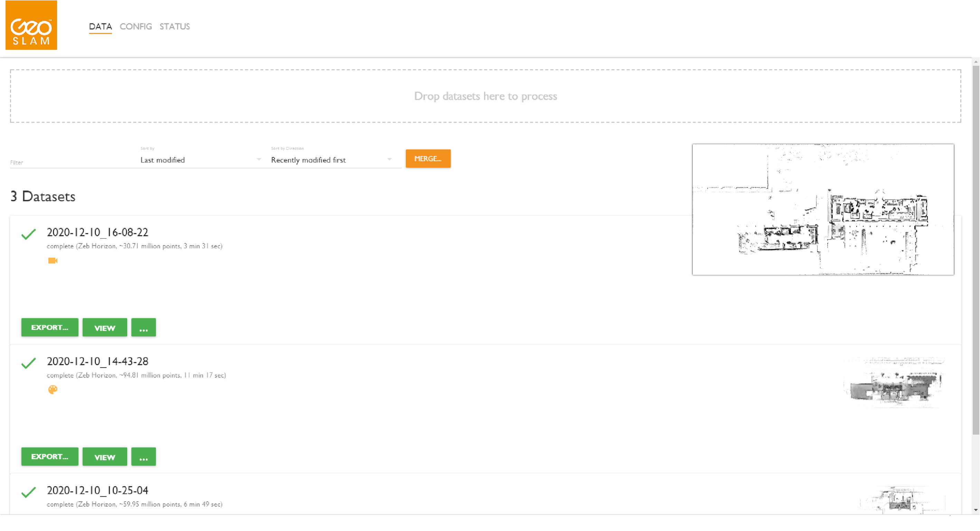
Task: Click the MERGE... button
Action: coord(428,159)
